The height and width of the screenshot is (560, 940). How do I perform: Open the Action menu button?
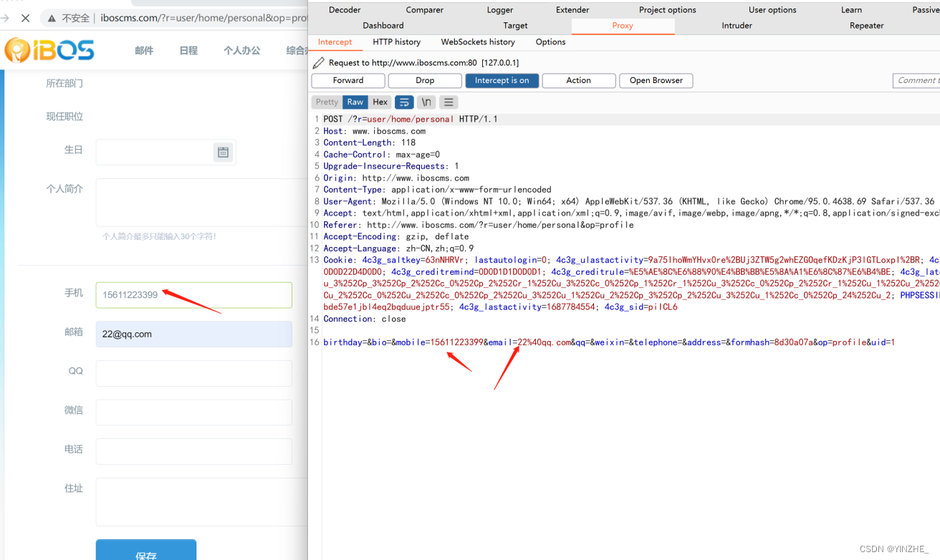click(578, 81)
